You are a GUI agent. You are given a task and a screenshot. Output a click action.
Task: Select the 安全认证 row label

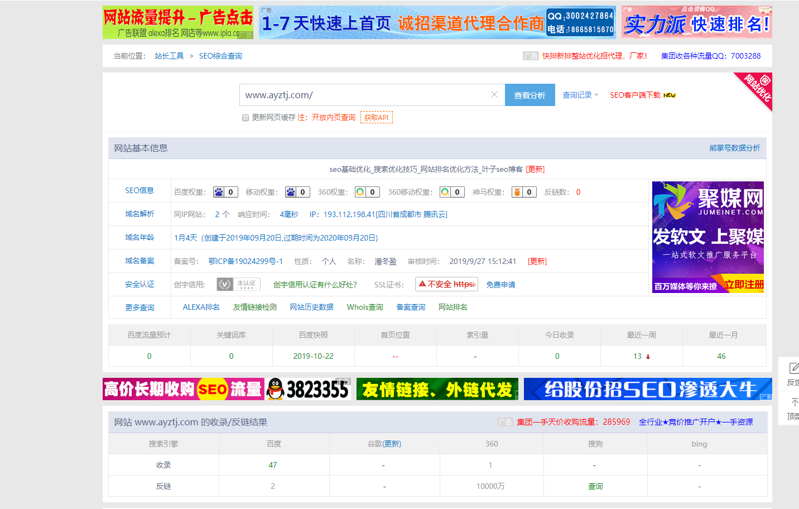140,284
